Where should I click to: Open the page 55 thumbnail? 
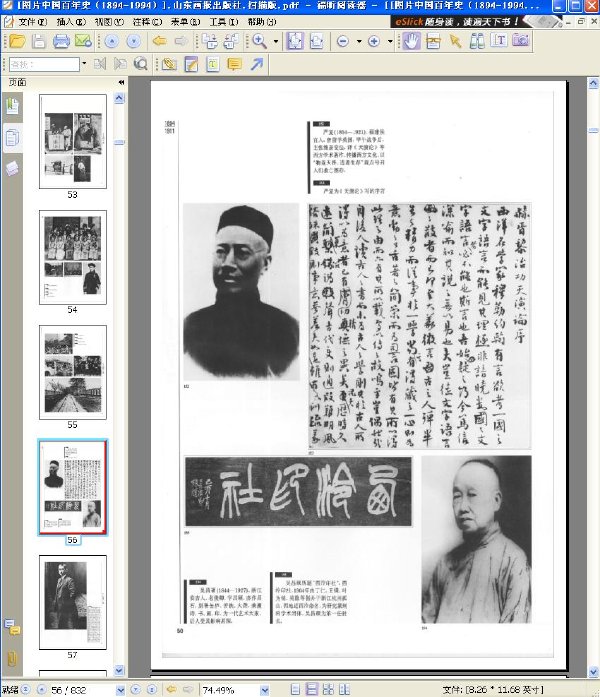(x=73, y=372)
